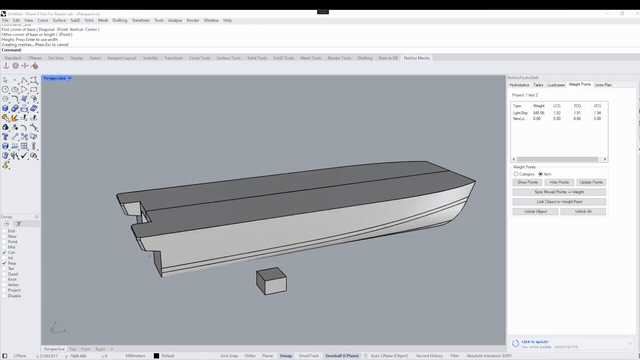
Task: Switch to the Hydrostatics panel tab
Action: coord(519,85)
